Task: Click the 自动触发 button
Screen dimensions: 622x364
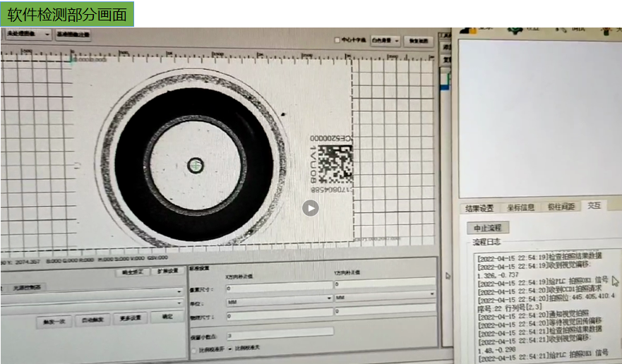Action: (92, 319)
